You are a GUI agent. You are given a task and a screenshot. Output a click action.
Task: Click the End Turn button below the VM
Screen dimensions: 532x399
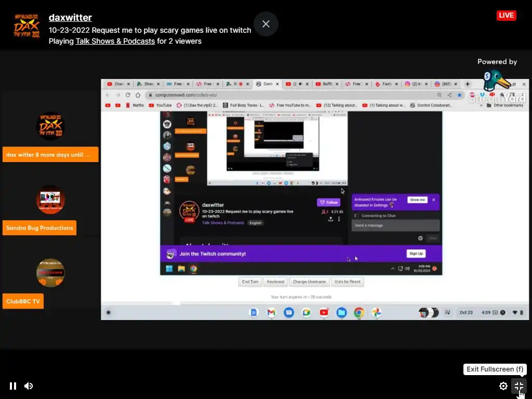click(x=250, y=282)
